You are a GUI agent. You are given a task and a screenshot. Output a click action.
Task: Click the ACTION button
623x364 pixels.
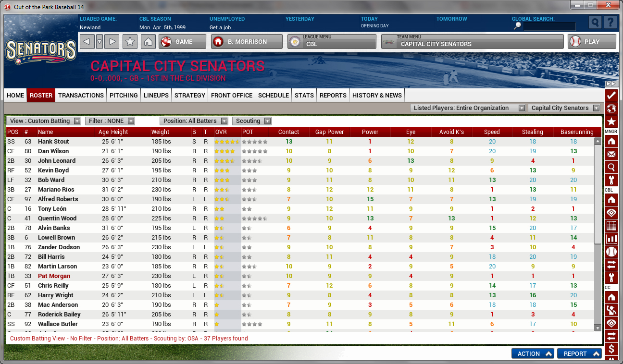533,353
